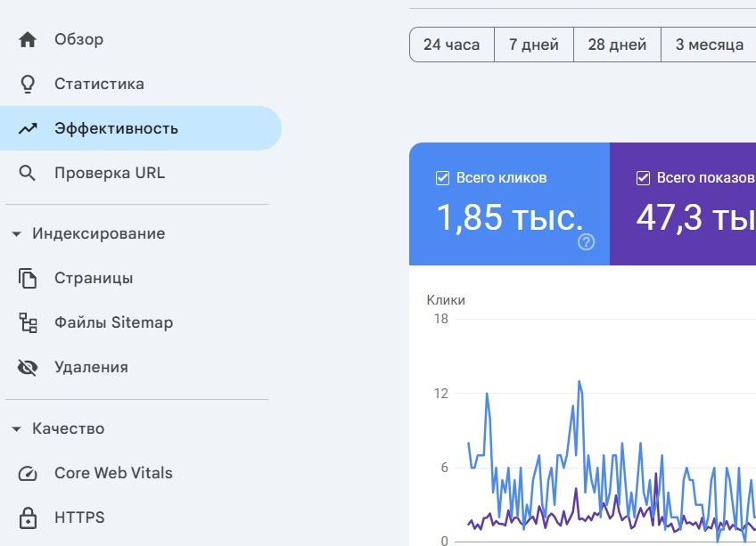Viewport: 756px width, 546px height.
Task: Uncheck the Всего кликов checkbox
Action: coord(442,178)
